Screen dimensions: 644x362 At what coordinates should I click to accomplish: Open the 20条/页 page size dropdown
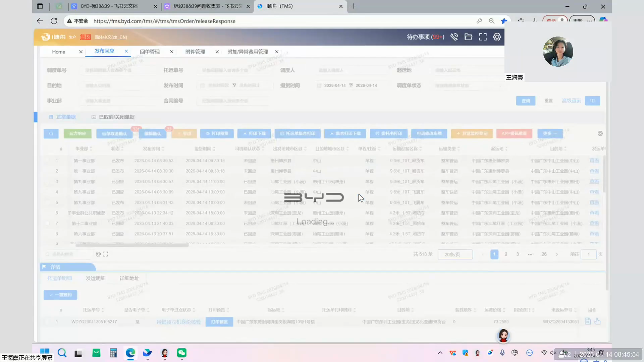(x=455, y=254)
